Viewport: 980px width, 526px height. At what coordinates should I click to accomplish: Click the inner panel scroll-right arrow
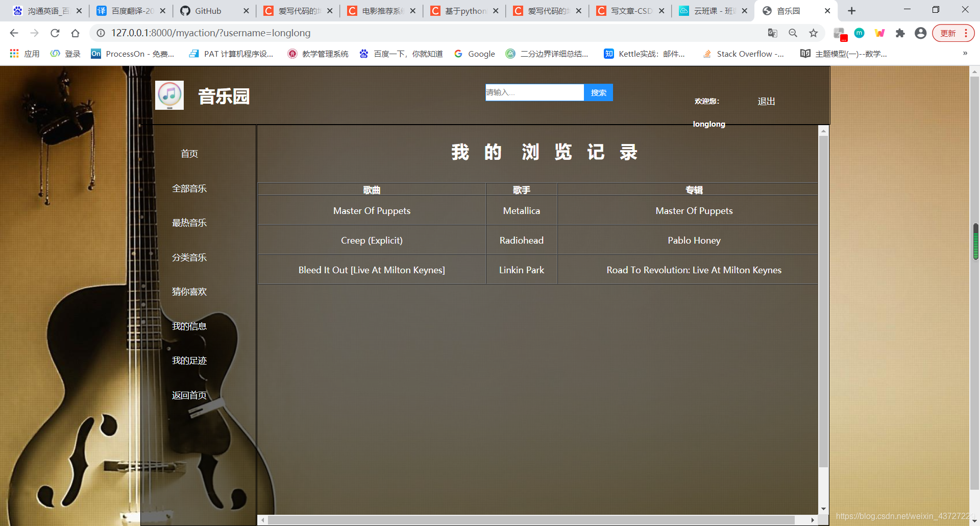(813, 520)
